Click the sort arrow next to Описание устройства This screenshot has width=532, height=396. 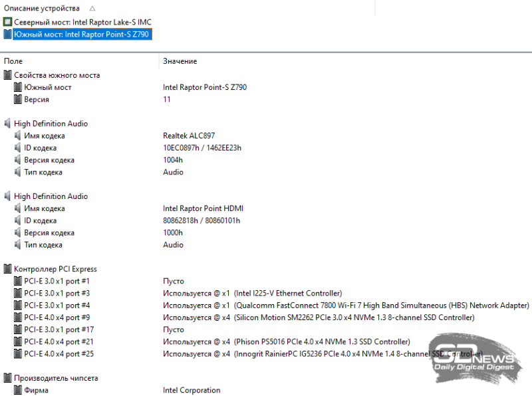pyautogui.click(x=92, y=9)
